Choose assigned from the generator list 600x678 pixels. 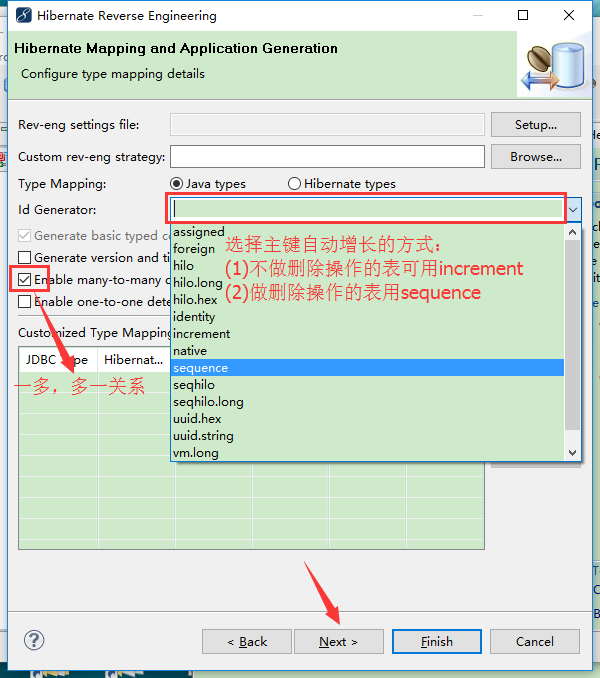367,232
